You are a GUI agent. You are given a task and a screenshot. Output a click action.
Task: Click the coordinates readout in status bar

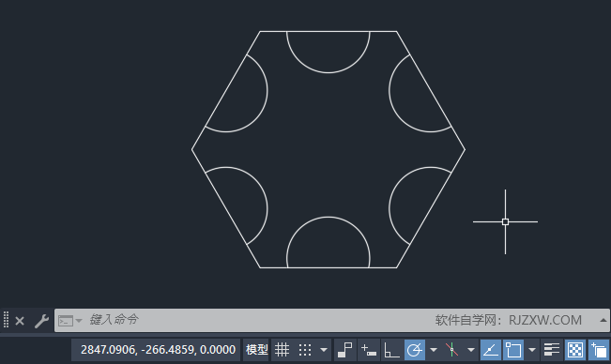click(x=158, y=350)
